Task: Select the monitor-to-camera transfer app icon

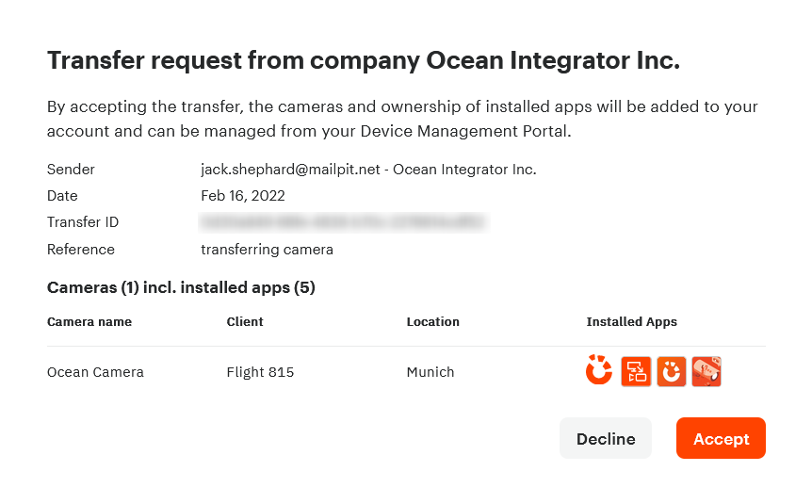Action: (x=636, y=371)
